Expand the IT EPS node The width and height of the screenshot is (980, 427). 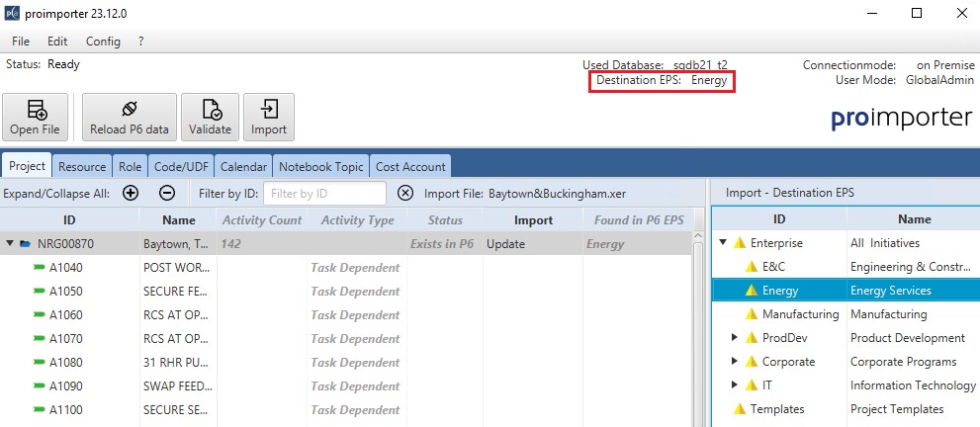[734, 385]
